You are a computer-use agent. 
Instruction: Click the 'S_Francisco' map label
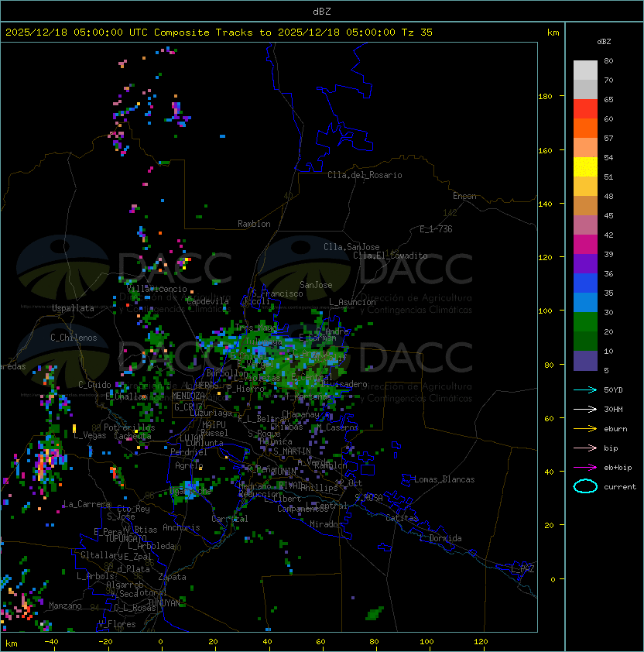(x=278, y=293)
